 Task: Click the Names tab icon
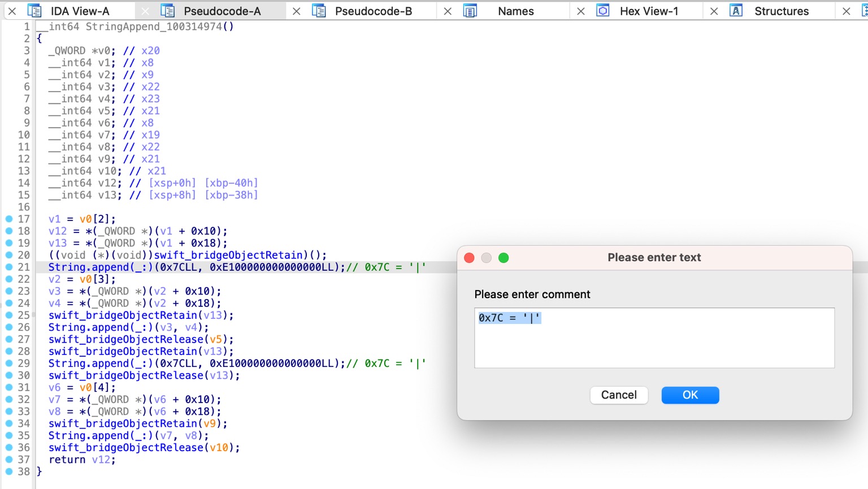[x=470, y=11]
